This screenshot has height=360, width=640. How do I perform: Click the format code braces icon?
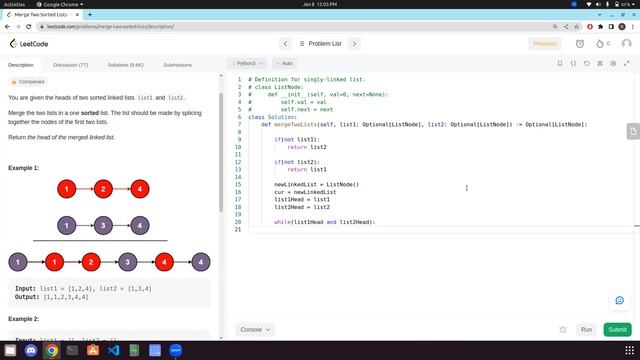point(573,63)
